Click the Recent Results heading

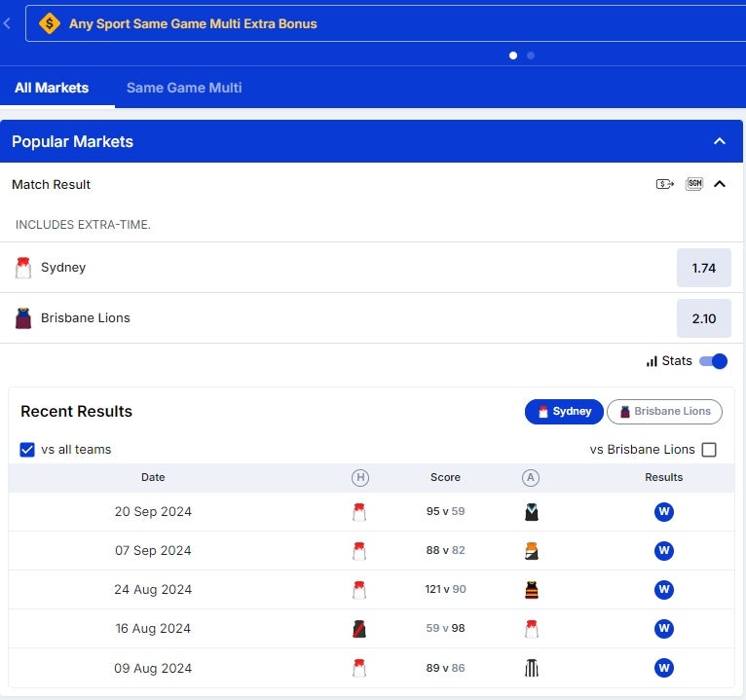click(x=77, y=412)
